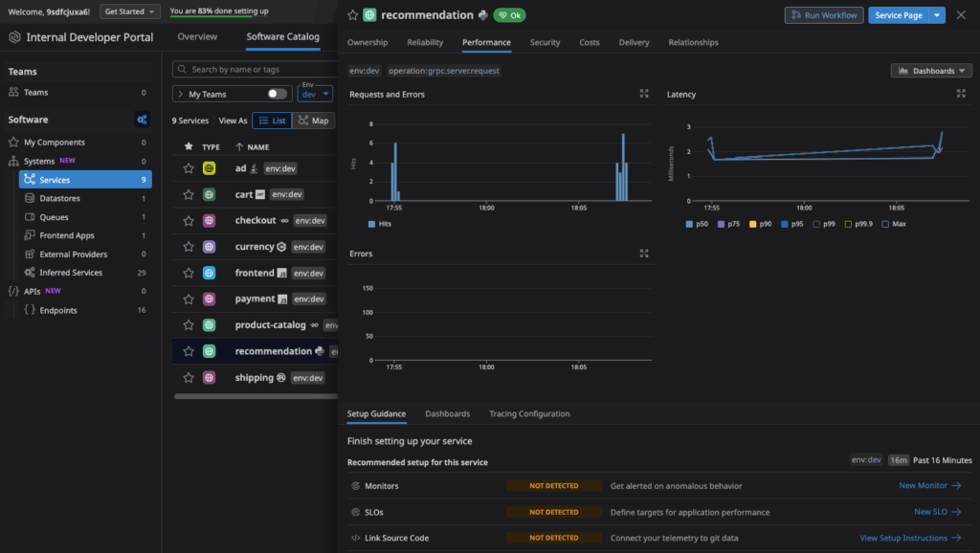
Task: Click the frontend service type icon
Action: 210,273
